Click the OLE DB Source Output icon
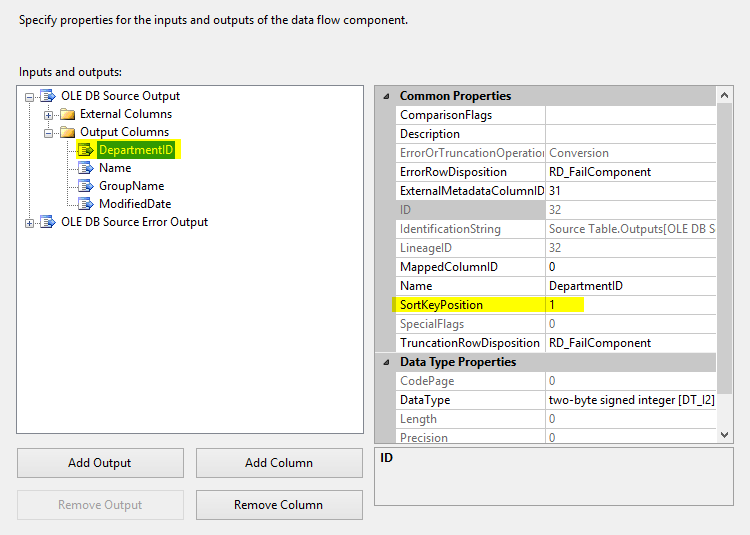Viewport: 750px width, 535px height. click(x=47, y=96)
